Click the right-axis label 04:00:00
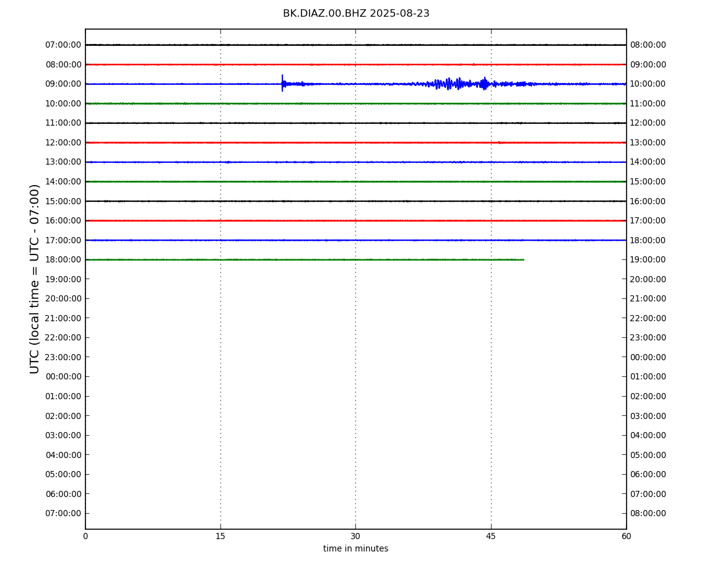 coord(648,436)
